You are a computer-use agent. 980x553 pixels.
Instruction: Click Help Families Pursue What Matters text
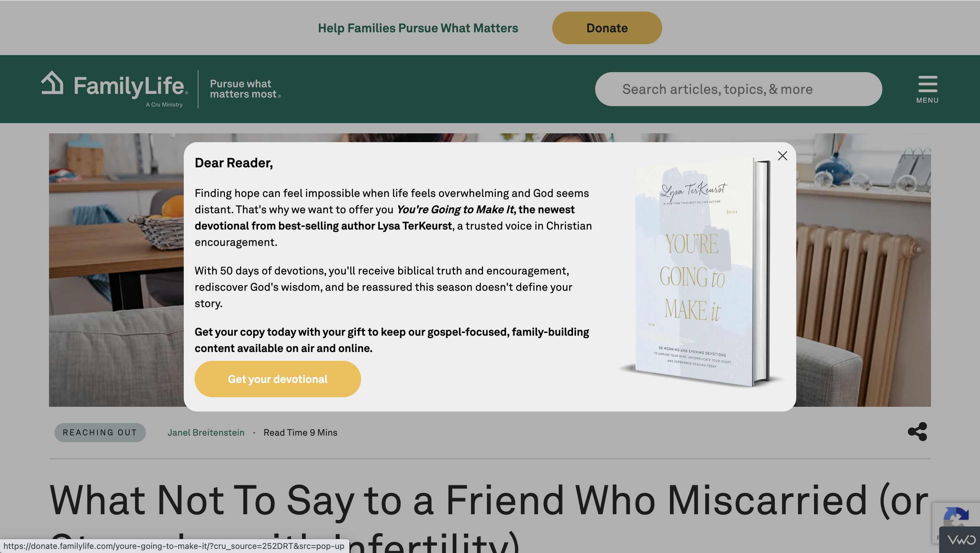418,28
